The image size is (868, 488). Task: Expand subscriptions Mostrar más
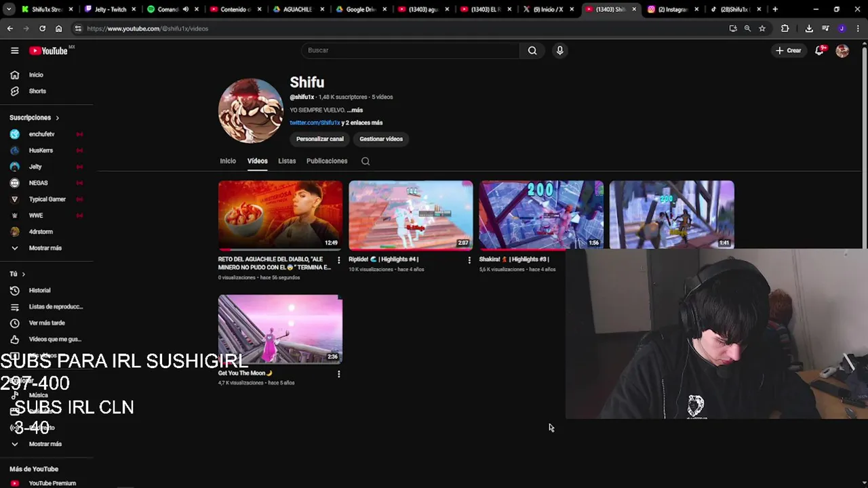click(46, 248)
